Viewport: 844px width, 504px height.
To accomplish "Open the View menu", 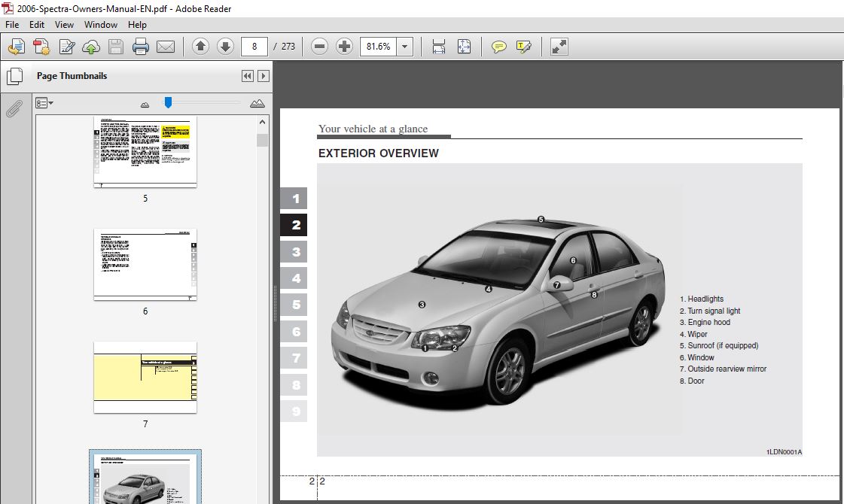I will (x=64, y=25).
